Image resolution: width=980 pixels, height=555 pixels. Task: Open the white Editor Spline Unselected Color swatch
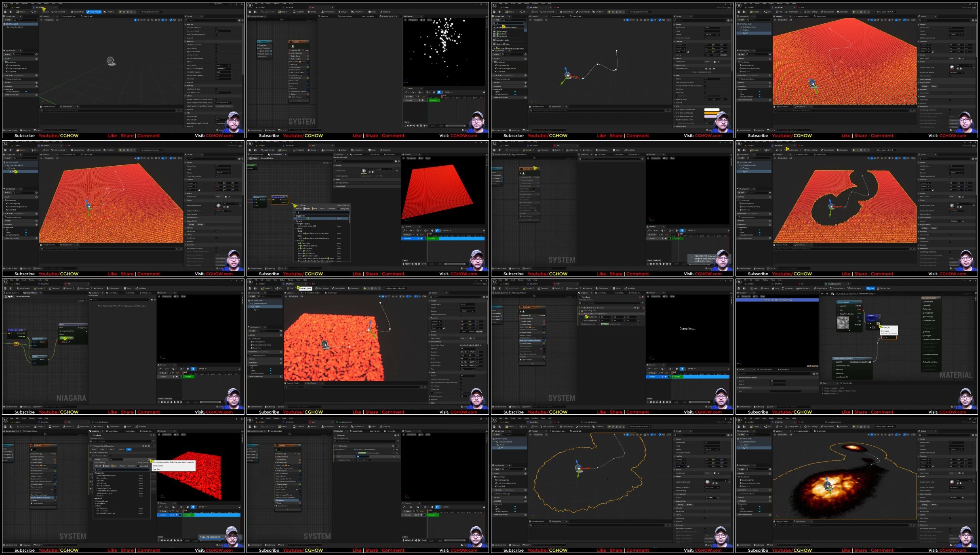pyautogui.click(x=712, y=110)
